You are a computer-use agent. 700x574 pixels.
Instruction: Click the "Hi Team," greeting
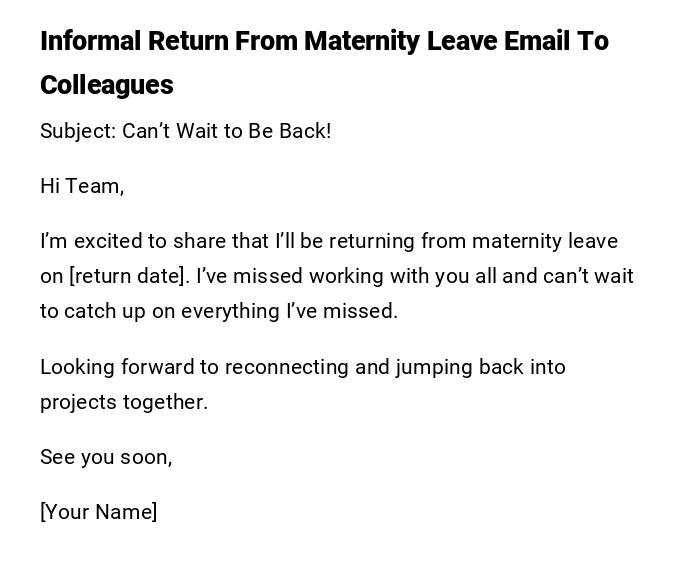coord(82,186)
